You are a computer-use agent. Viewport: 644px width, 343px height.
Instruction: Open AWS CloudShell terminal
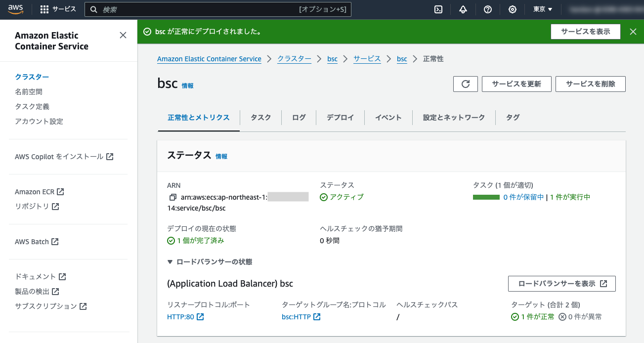438,9
